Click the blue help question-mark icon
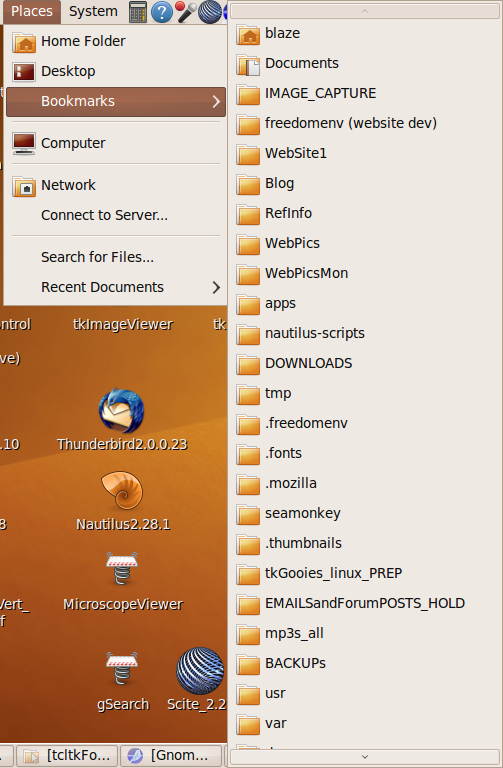The image size is (503, 768). (162, 12)
